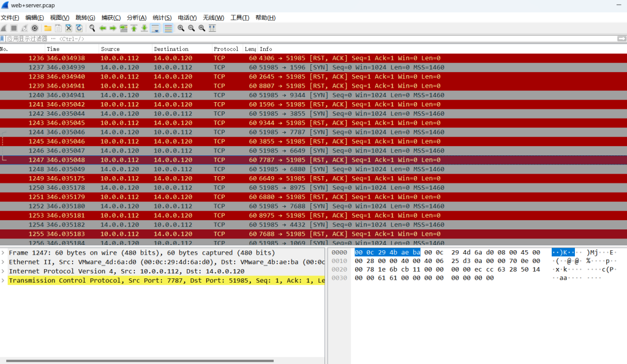Open the 帮助(H) menu
The image size is (627, 364).
coord(266,18)
